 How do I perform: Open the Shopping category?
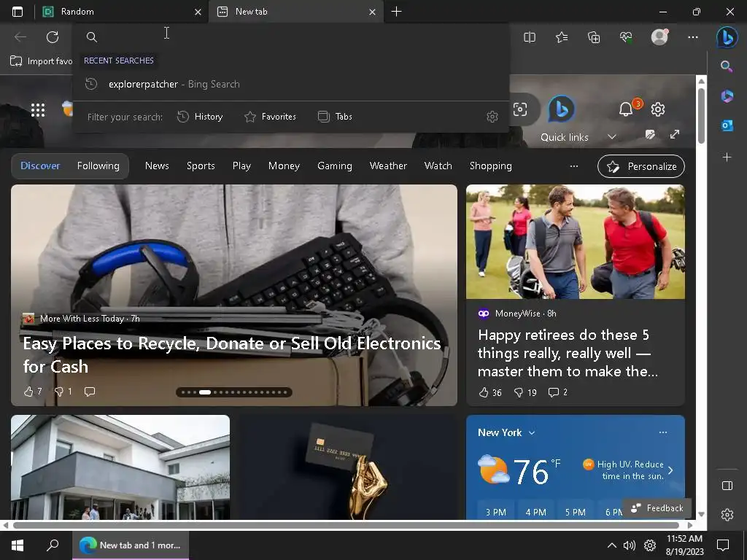pyautogui.click(x=491, y=166)
